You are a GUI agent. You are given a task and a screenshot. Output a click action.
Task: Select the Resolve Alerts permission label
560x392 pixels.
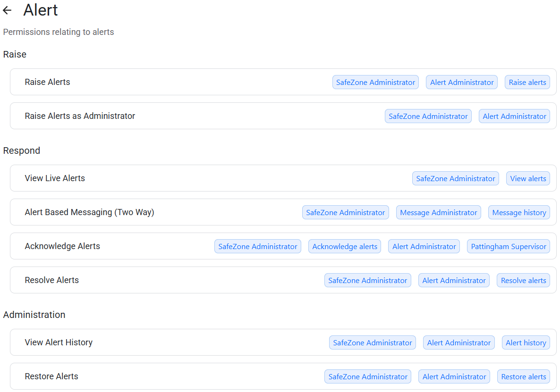click(52, 280)
